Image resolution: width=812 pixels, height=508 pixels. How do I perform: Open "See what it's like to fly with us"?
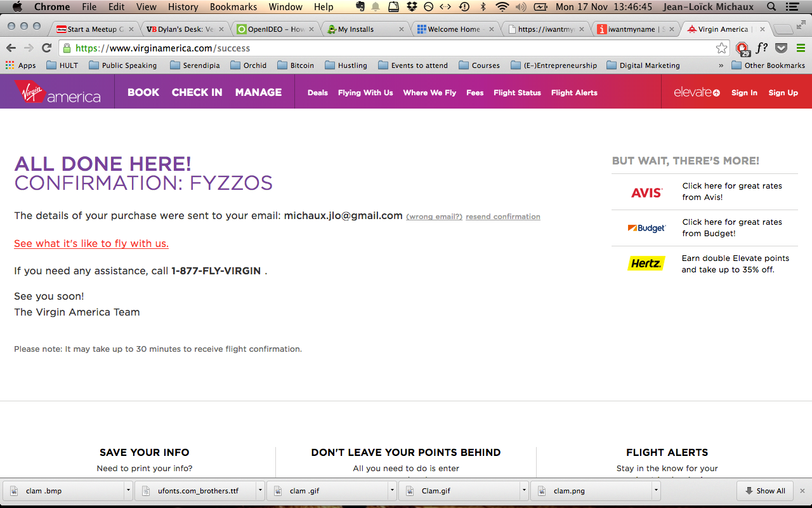tap(91, 244)
